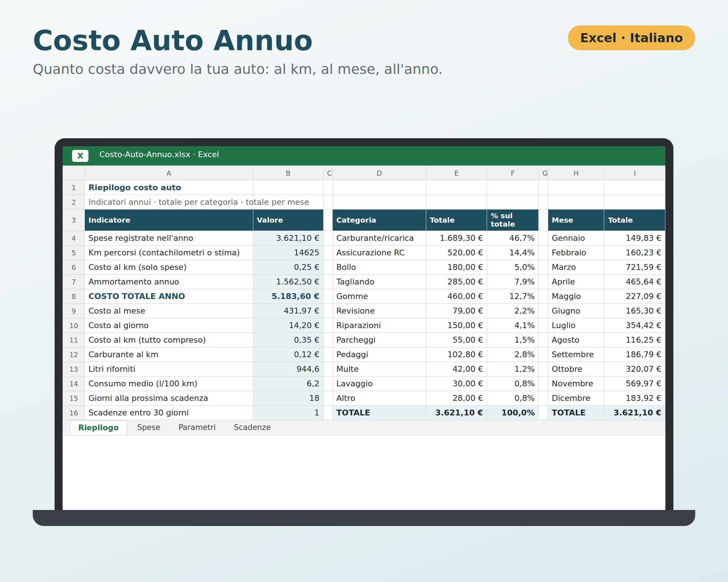Select the 5.183,60 € value cell
Image resolution: width=728 pixels, height=582 pixels.
tap(288, 296)
